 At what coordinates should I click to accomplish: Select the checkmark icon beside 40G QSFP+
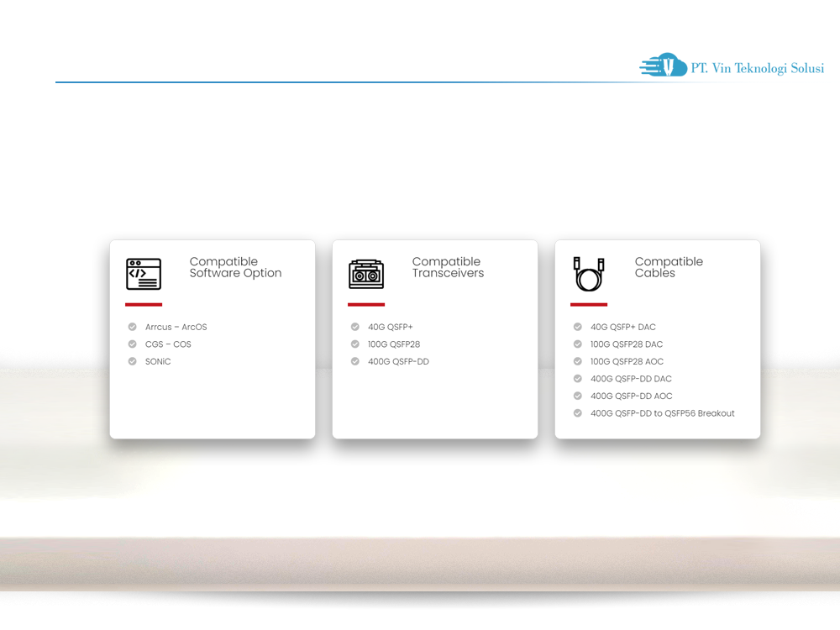coord(354,327)
